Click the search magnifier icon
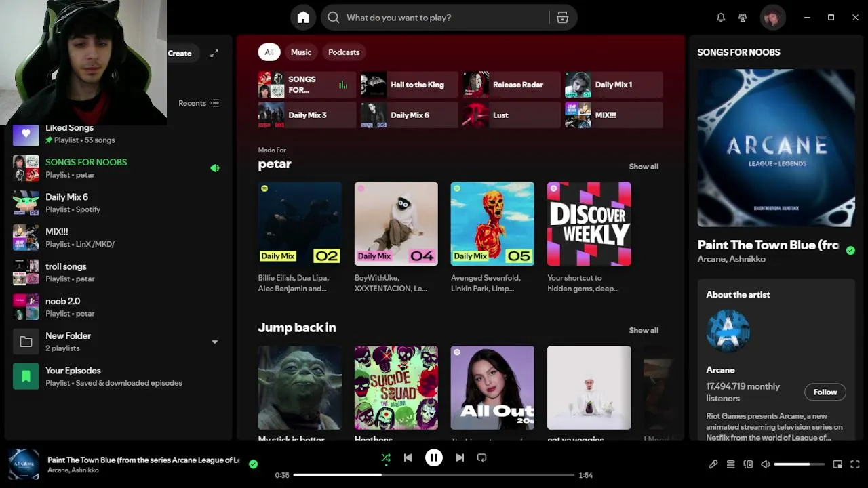The width and height of the screenshot is (868, 488). tap(334, 18)
